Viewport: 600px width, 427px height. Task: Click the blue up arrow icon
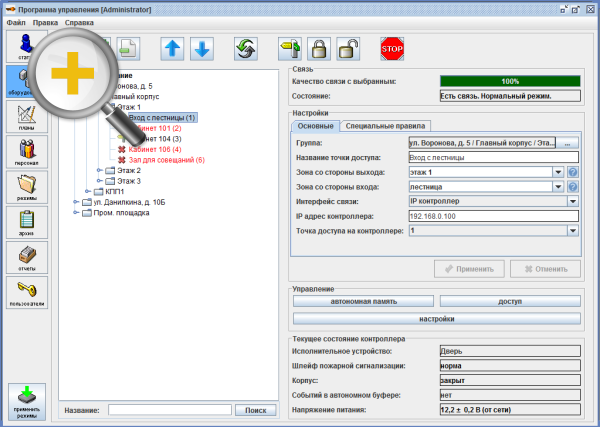(x=173, y=48)
